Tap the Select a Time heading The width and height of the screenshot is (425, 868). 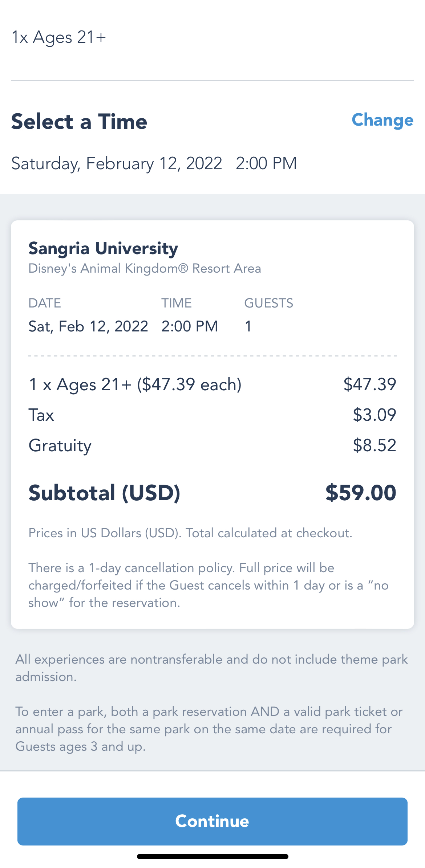point(79,121)
